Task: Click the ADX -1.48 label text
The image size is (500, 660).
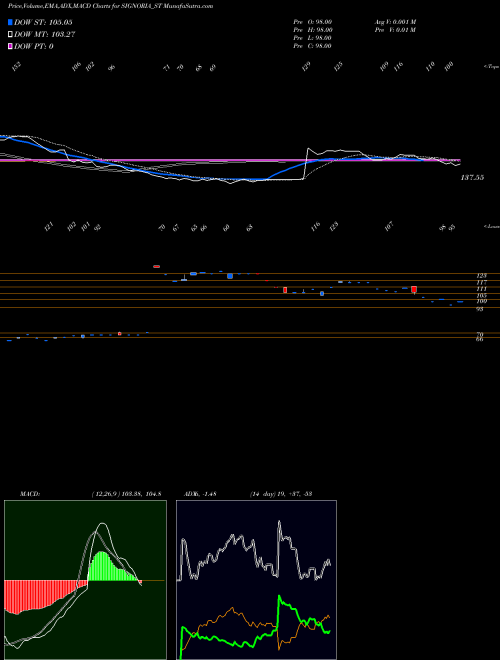Action: point(200,494)
